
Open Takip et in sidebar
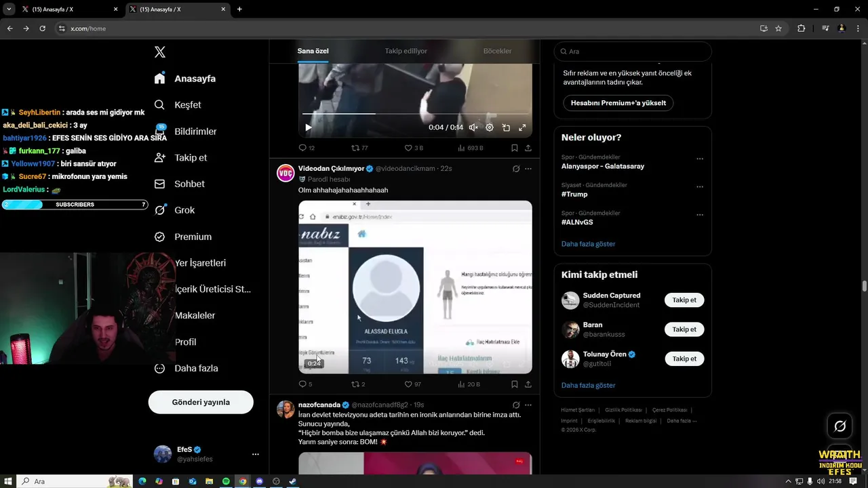pyautogui.click(x=180, y=157)
